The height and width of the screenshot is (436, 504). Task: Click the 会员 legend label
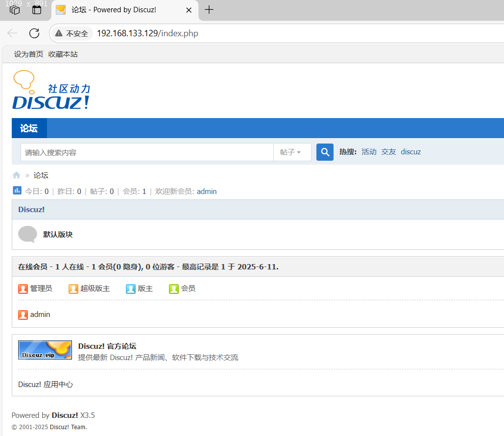188,289
